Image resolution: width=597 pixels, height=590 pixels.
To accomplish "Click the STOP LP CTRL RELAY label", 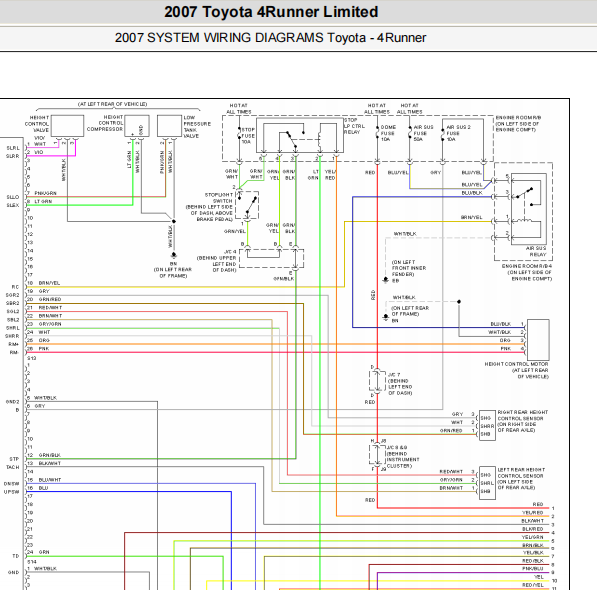I will (354, 126).
